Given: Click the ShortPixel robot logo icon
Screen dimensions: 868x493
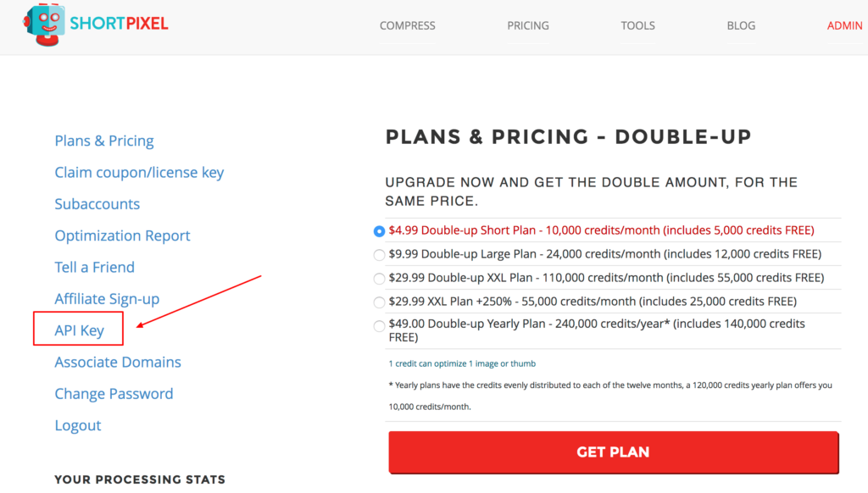Looking at the screenshot, I should click(43, 25).
